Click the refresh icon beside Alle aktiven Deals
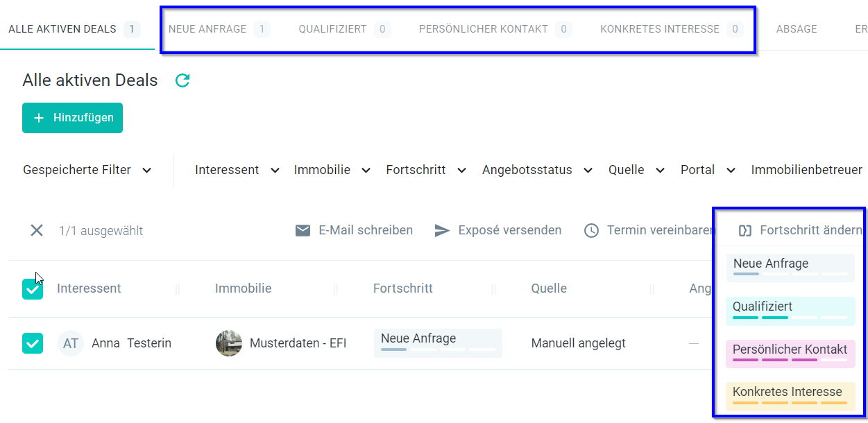Viewport: 868px width, 423px height. [x=182, y=80]
